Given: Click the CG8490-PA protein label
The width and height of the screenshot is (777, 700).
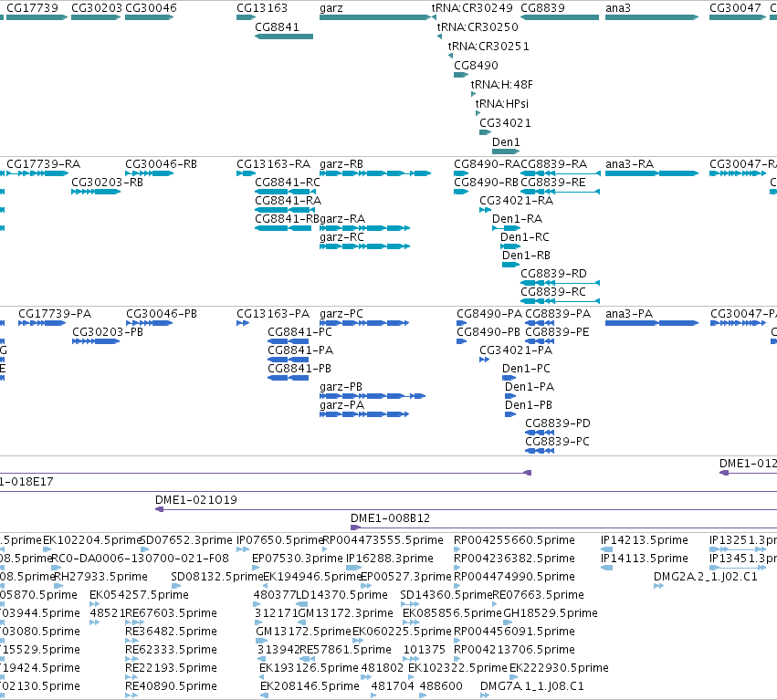Looking at the screenshot, I should (489, 314).
